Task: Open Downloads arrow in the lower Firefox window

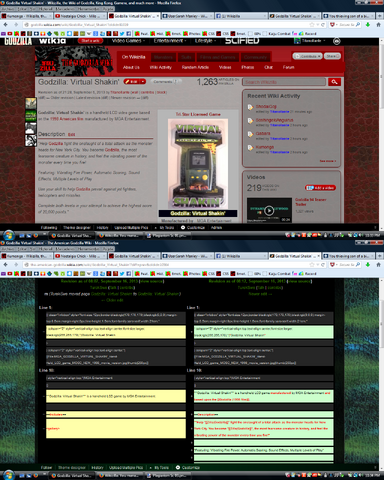Action: [368, 265]
